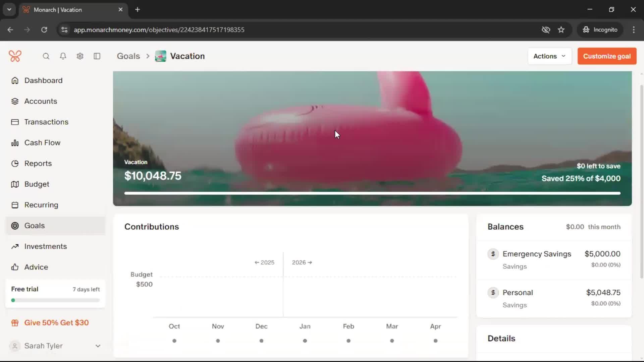This screenshot has height=362, width=644.
Task: Click the Vacation goal thumbnail icon
Action: [161, 56]
